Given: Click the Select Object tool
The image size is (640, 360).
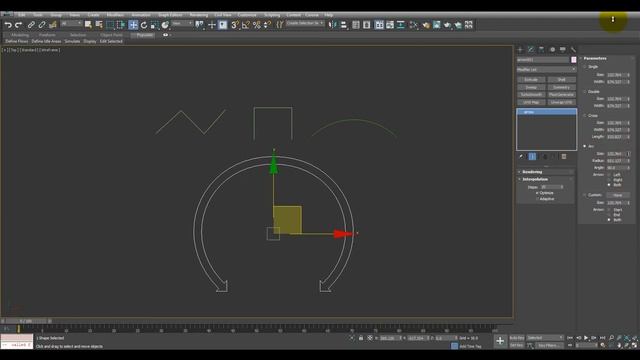Looking at the screenshot, I should (x=88, y=25).
